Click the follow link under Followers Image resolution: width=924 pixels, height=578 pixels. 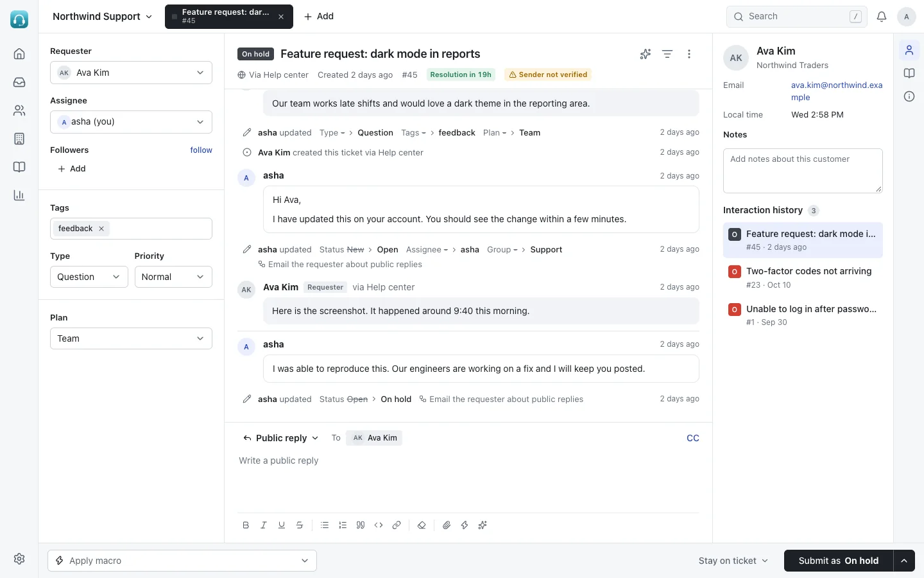[x=201, y=150]
